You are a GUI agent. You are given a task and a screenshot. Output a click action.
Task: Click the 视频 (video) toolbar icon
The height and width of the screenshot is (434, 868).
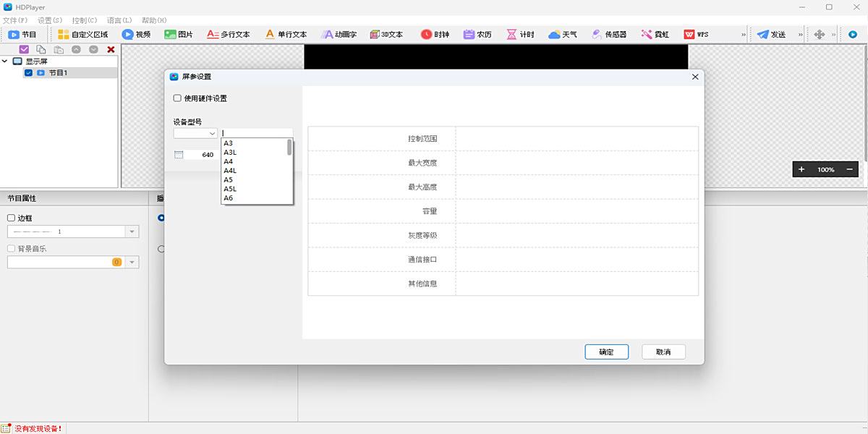128,34
